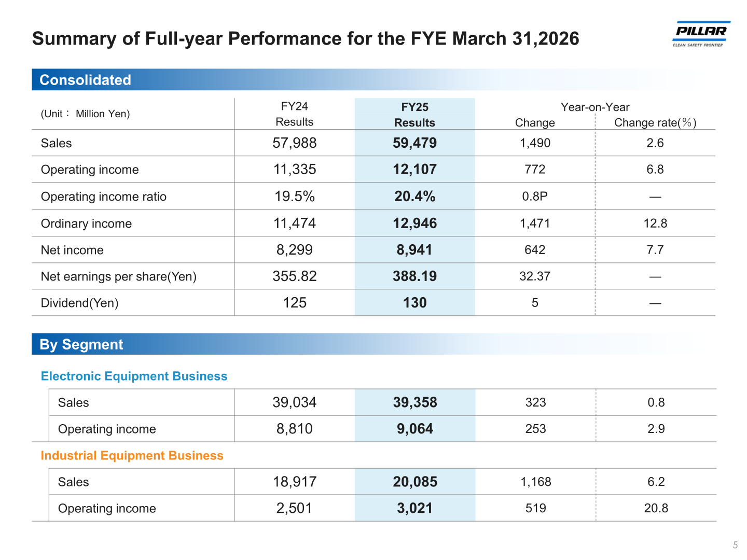747x560 pixels.
Task: Click Electronic sales change rate 0.8
Action: pos(656,402)
